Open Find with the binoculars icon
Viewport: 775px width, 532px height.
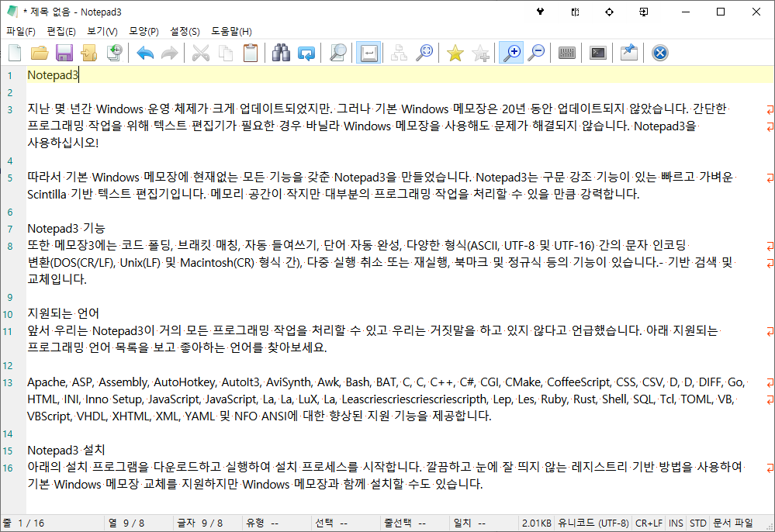tap(282, 53)
